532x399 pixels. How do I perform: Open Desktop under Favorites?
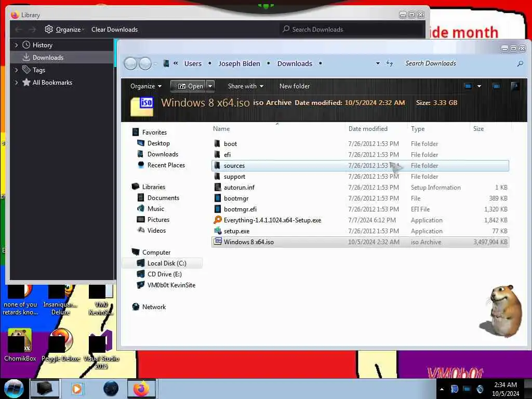pos(158,143)
